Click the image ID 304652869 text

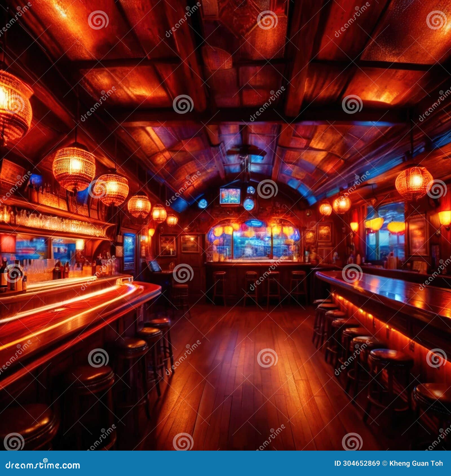tap(357, 463)
